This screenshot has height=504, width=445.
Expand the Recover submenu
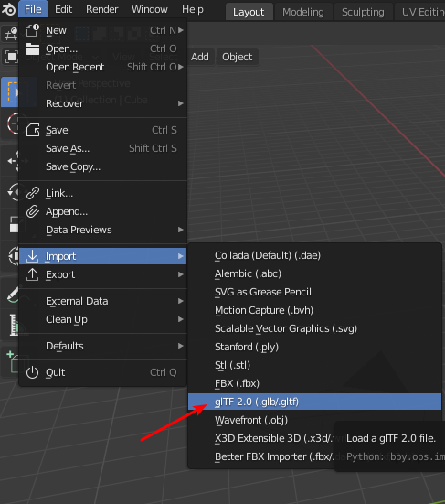pos(102,103)
